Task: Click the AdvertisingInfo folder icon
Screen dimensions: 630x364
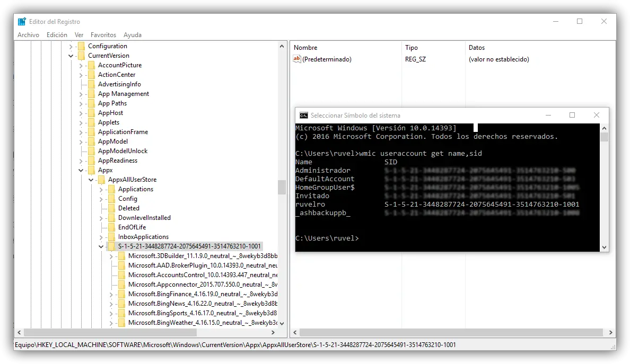Action: coord(91,84)
